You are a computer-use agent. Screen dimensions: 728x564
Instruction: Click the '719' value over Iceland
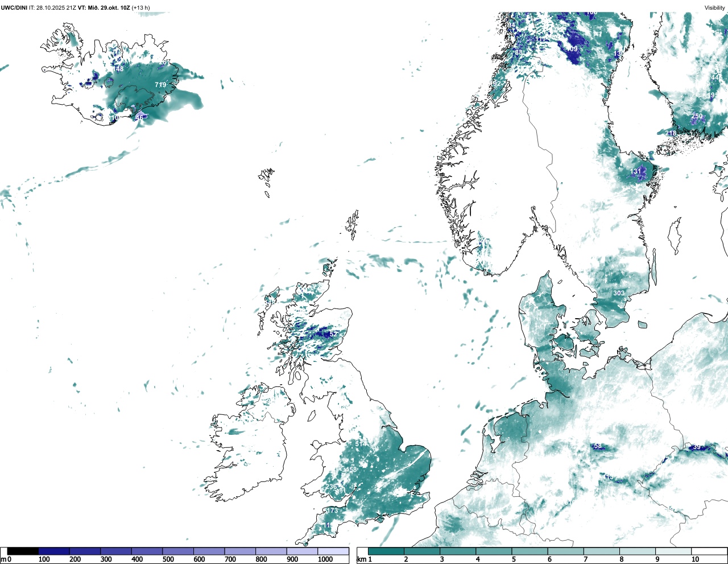click(x=160, y=85)
